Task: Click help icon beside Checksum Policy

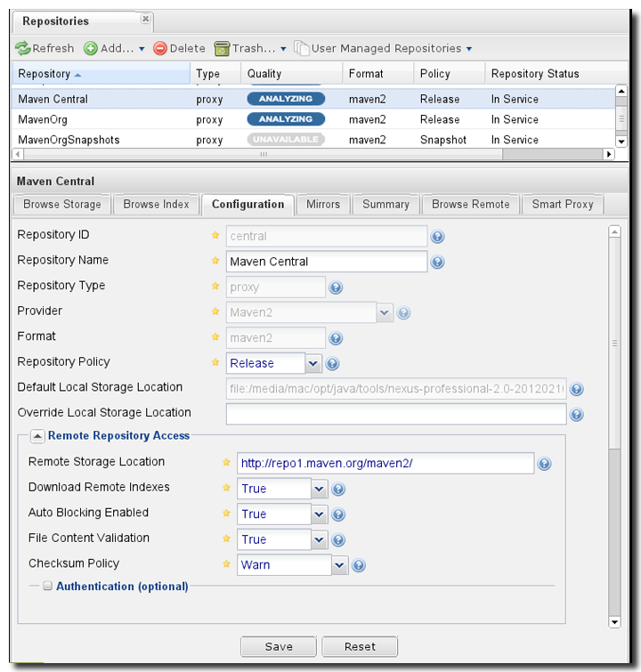Action: coord(359,565)
